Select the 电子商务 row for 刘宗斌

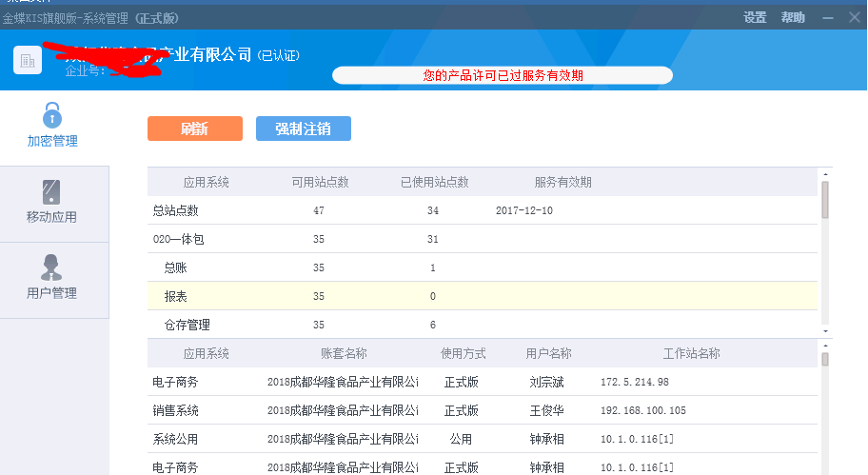pyautogui.click(x=483, y=382)
